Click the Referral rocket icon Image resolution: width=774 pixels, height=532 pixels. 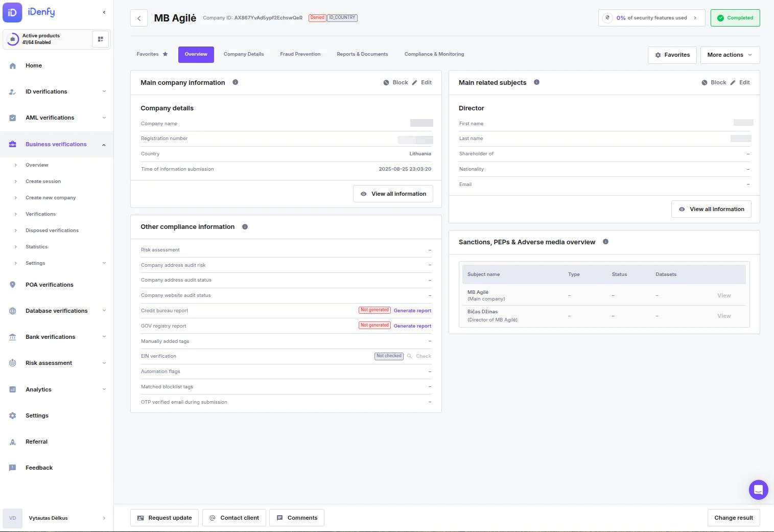(13, 442)
